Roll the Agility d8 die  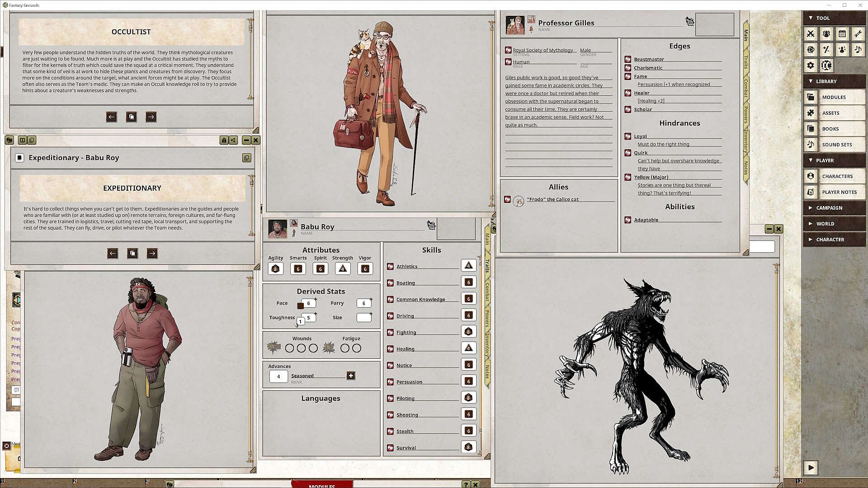[x=275, y=269]
